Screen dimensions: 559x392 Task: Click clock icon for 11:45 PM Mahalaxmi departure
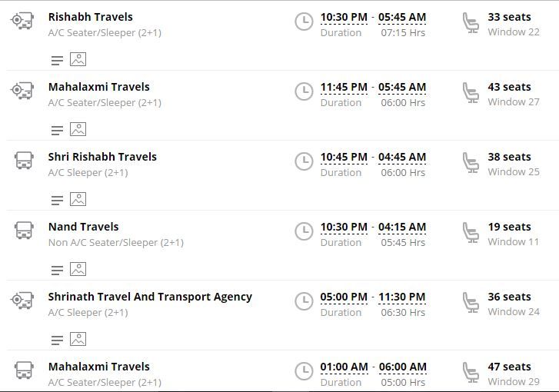click(x=304, y=91)
